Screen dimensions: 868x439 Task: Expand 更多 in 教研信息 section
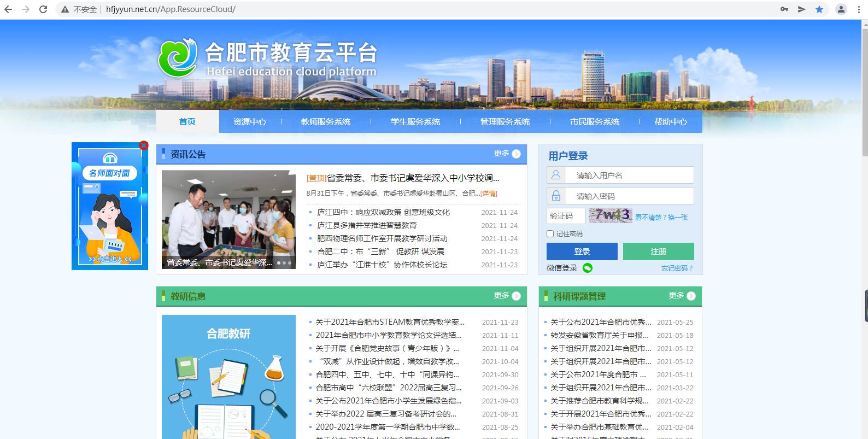click(516, 296)
